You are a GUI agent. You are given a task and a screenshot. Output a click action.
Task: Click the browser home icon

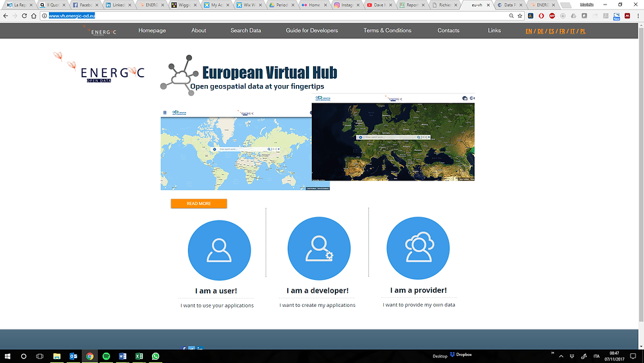click(33, 15)
